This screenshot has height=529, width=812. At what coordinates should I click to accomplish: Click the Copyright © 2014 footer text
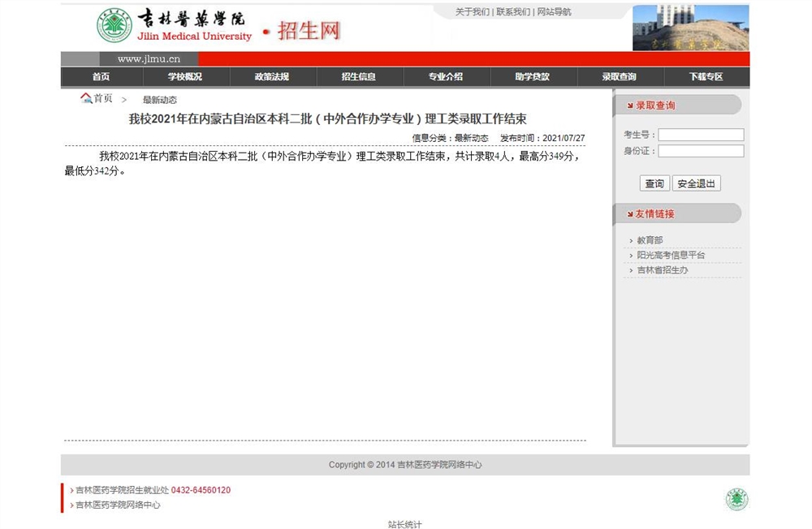click(405, 465)
